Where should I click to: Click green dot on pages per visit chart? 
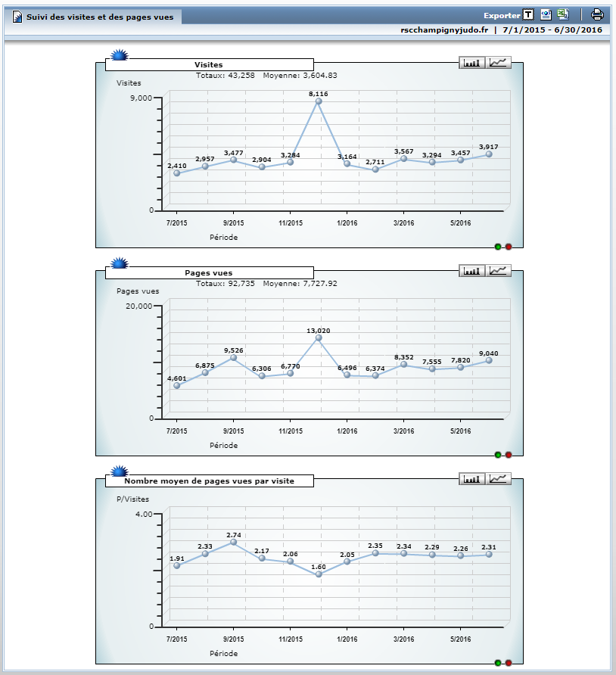[498, 663]
